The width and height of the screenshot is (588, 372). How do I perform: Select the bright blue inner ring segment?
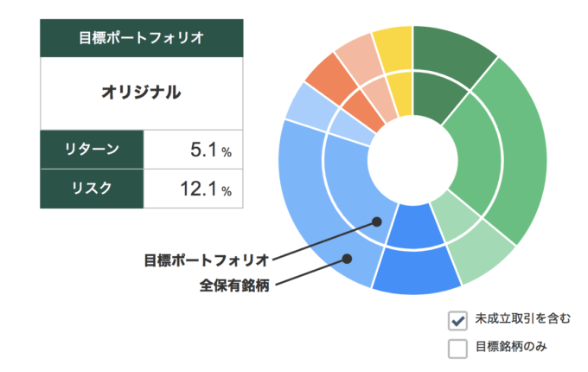414,227
